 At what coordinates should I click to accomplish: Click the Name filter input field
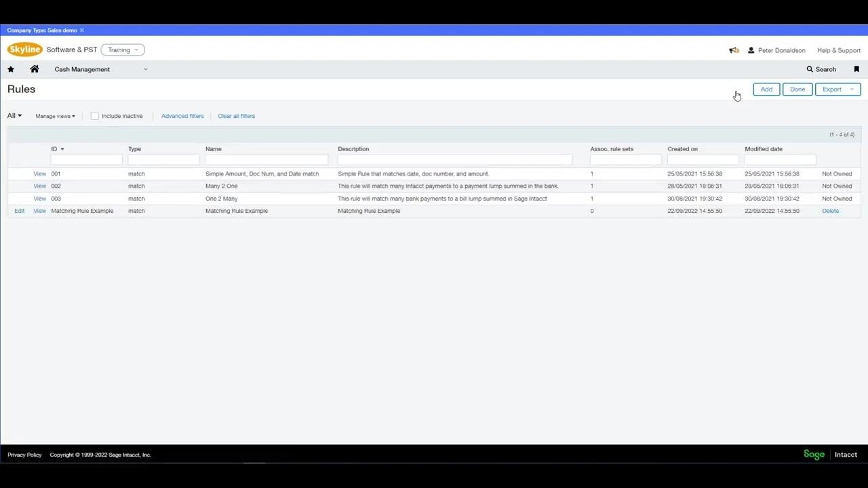(x=267, y=160)
